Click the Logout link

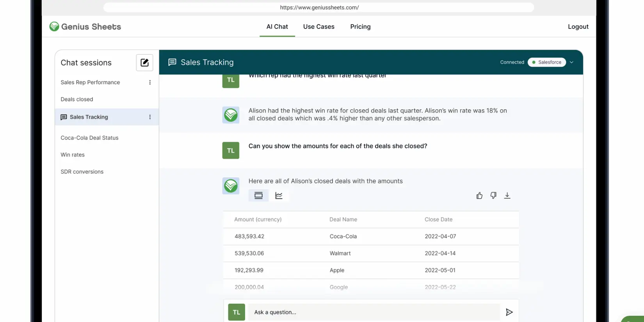[578, 27]
